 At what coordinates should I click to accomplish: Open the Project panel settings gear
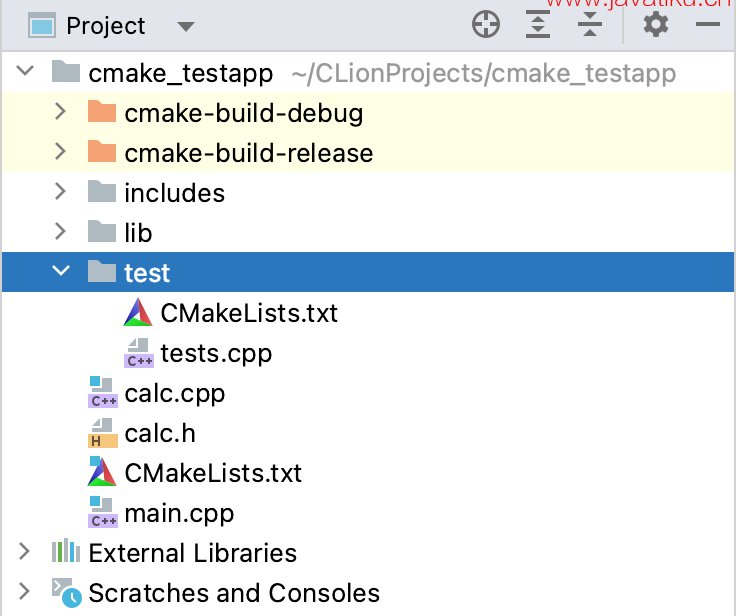pyautogui.click(x=656, y=24)
